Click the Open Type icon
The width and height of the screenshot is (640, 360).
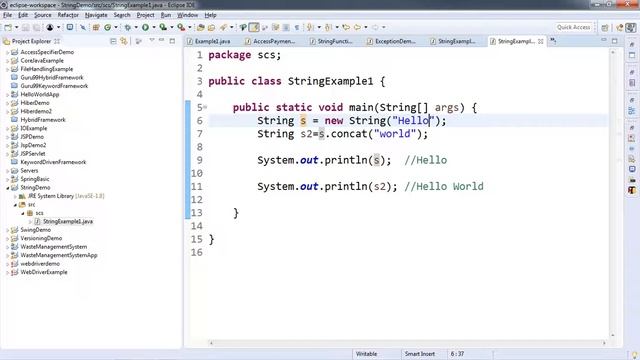click(200, 27)
